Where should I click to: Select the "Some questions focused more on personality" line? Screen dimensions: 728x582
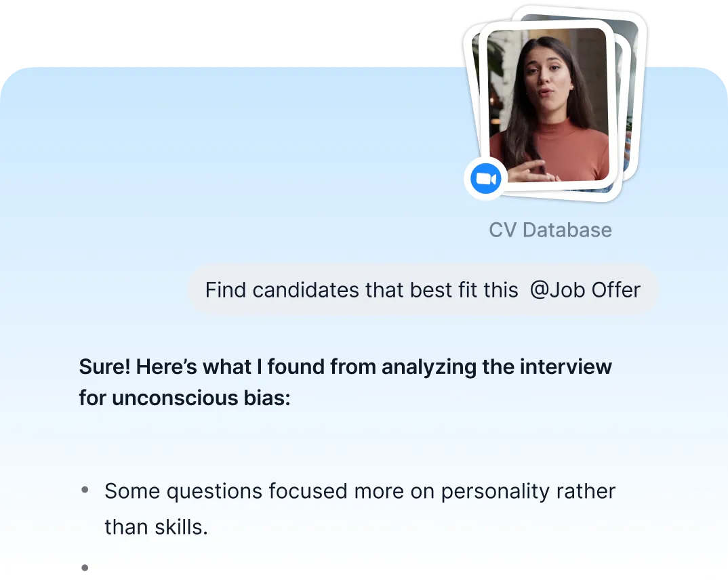[359, 491]
